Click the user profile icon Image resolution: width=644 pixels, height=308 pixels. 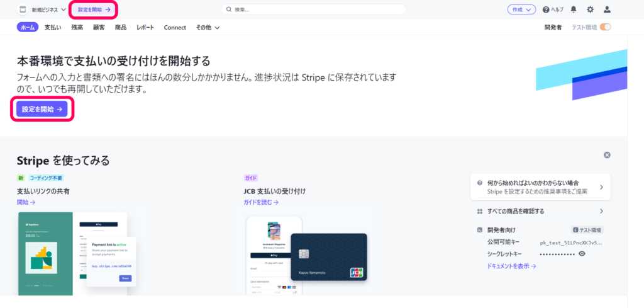tap(607, 9)
